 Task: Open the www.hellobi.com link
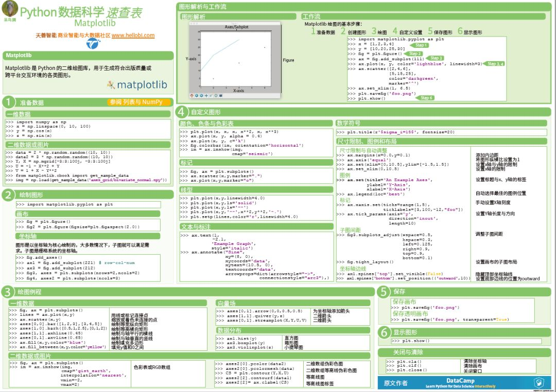click(133, 35)
